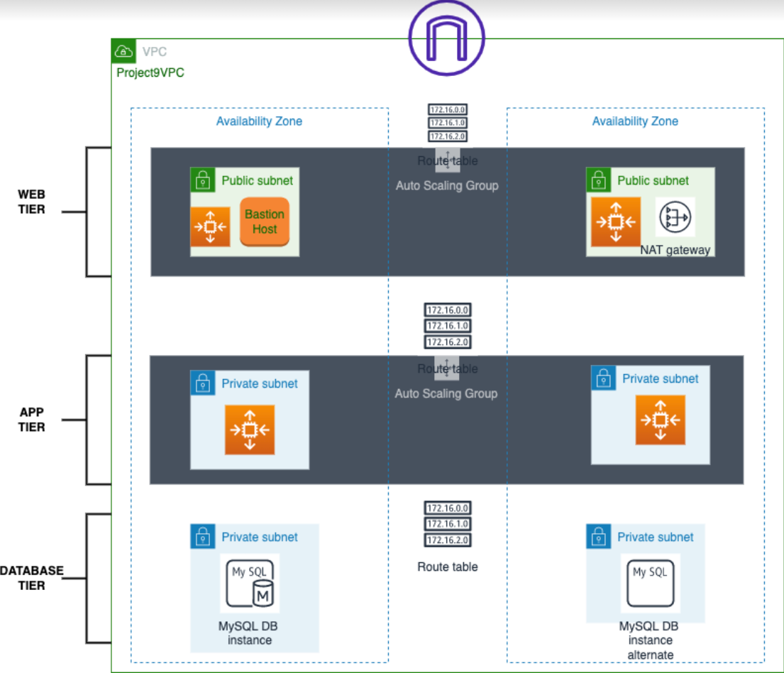Click the Project9VPC link text
784x673 pixels.
[x=149, y=72]
